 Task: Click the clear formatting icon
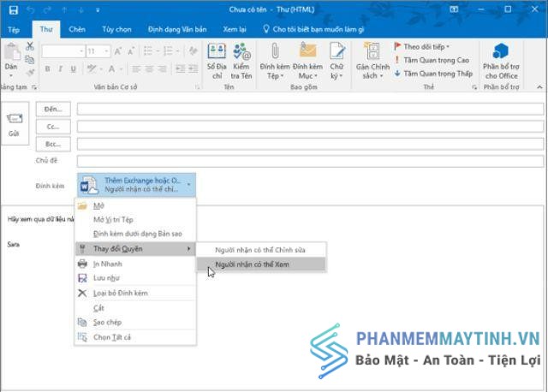193,51
